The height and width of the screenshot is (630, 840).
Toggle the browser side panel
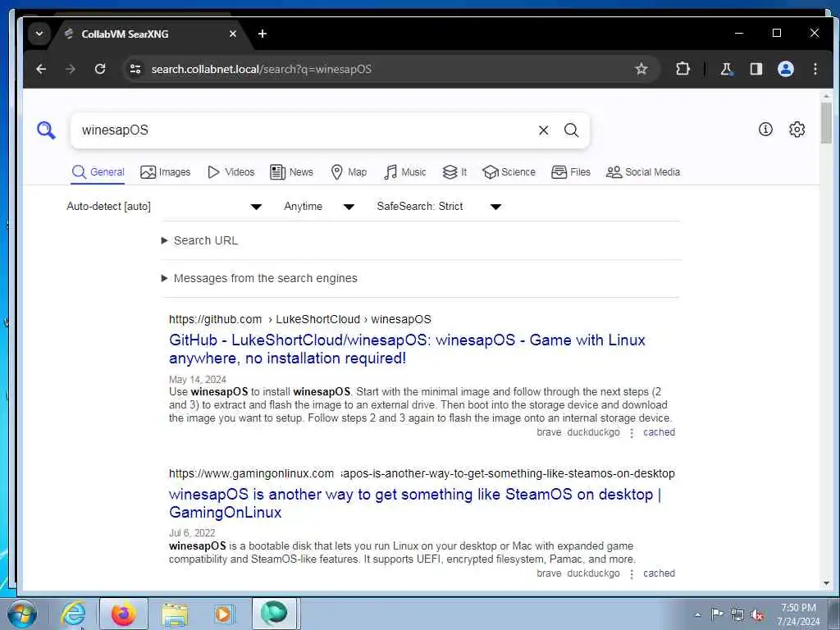click(x=756, y=69)
